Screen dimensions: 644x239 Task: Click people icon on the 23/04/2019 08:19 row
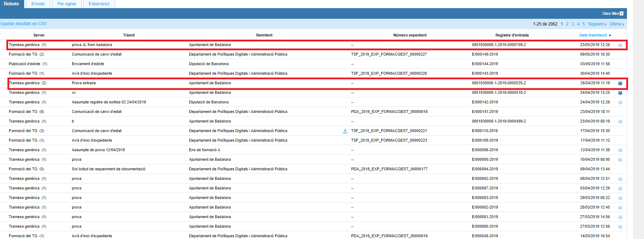[x=620, y=121]
